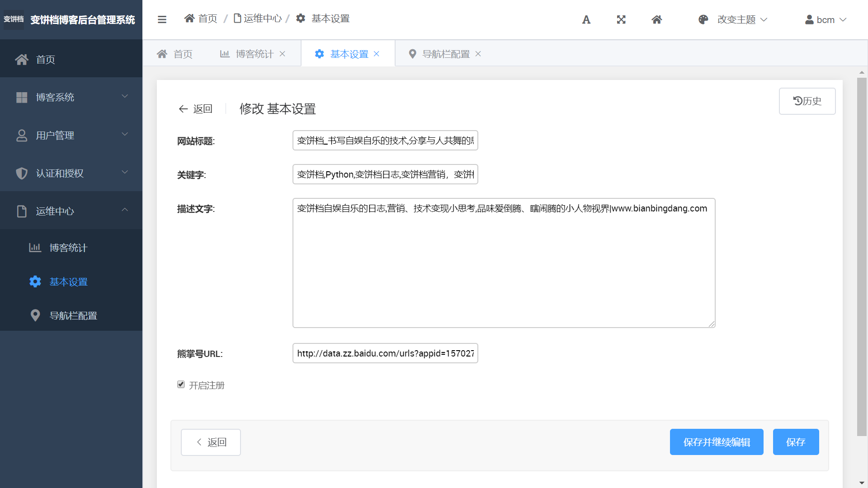
Task: Click the bottom 返回 button
Action: pyautogui.click(x=211, y=442)
